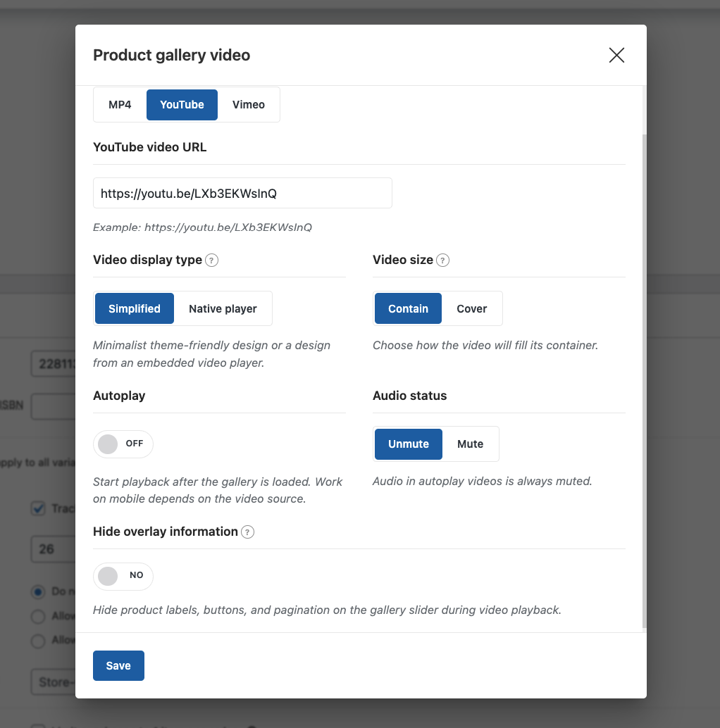
Task: Select Mute audio status
Action: pos(470,444)
